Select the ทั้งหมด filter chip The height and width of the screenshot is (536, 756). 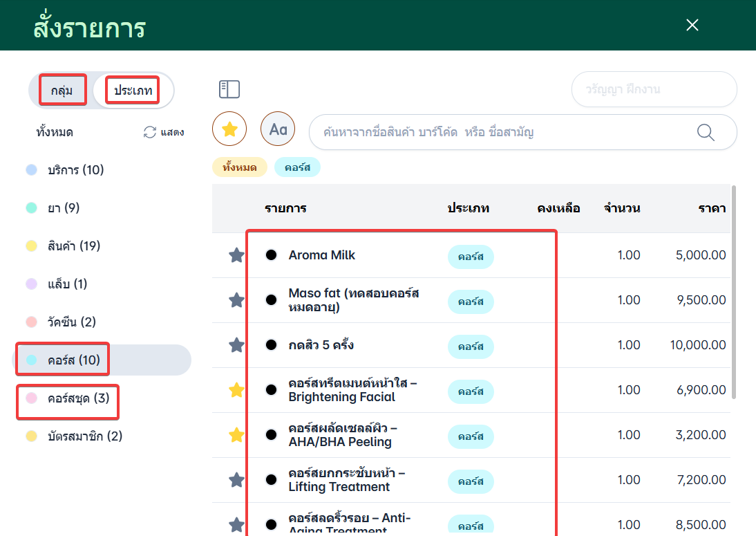pyautogui.click(x=240, y=167)
